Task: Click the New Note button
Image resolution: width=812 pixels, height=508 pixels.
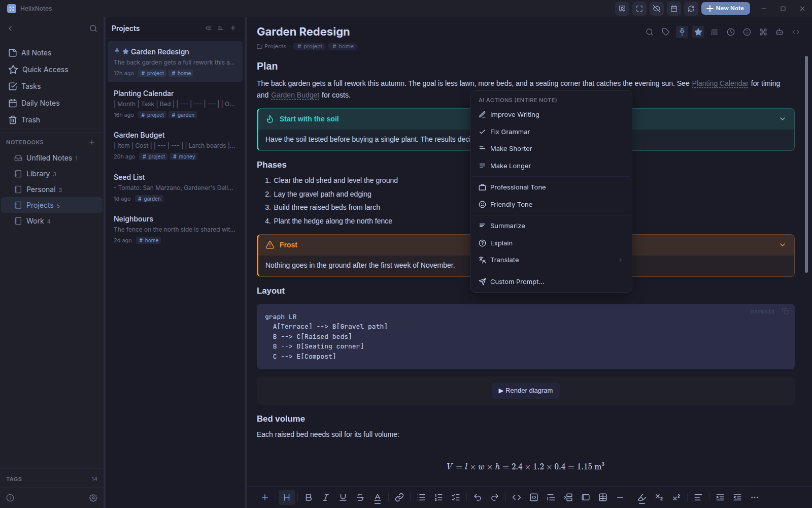Action: [725, 9]
